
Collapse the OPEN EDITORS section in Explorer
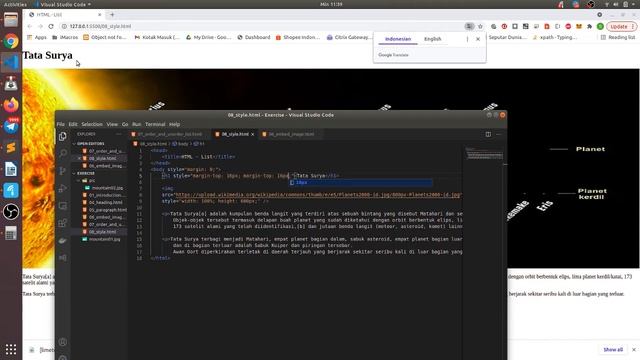pyautogui.click(x=74, y=144)
